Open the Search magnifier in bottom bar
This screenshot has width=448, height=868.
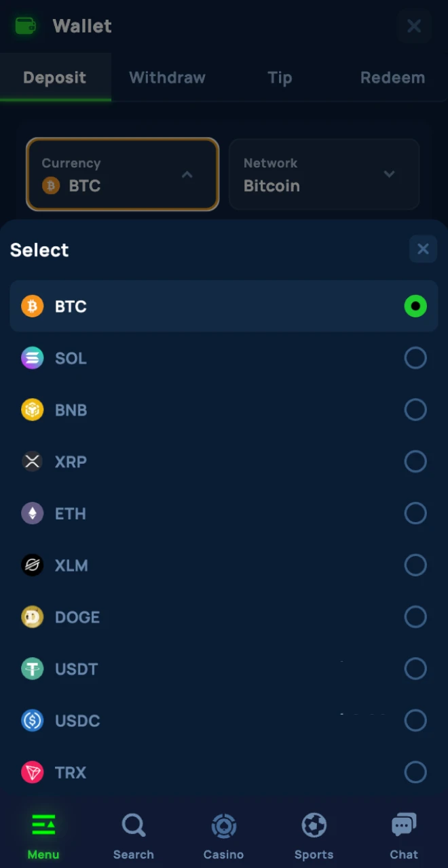point(133,826)
